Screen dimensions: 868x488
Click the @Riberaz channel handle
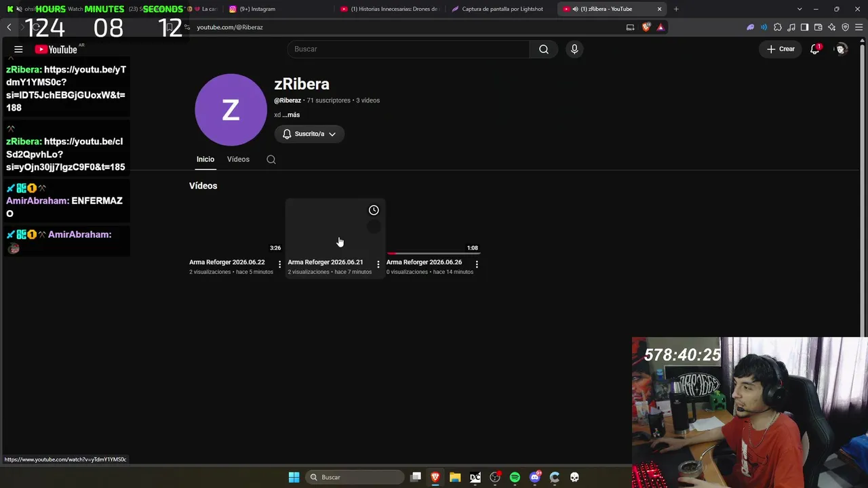point(288,100)
